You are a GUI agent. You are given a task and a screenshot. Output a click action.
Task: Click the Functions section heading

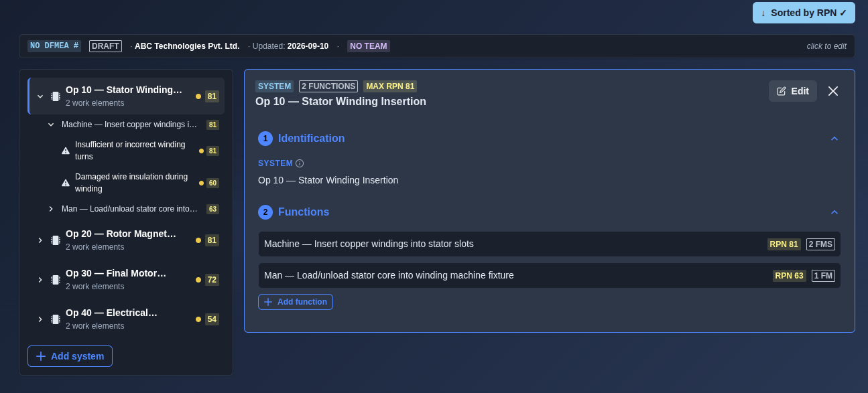(x=304, y=212)
